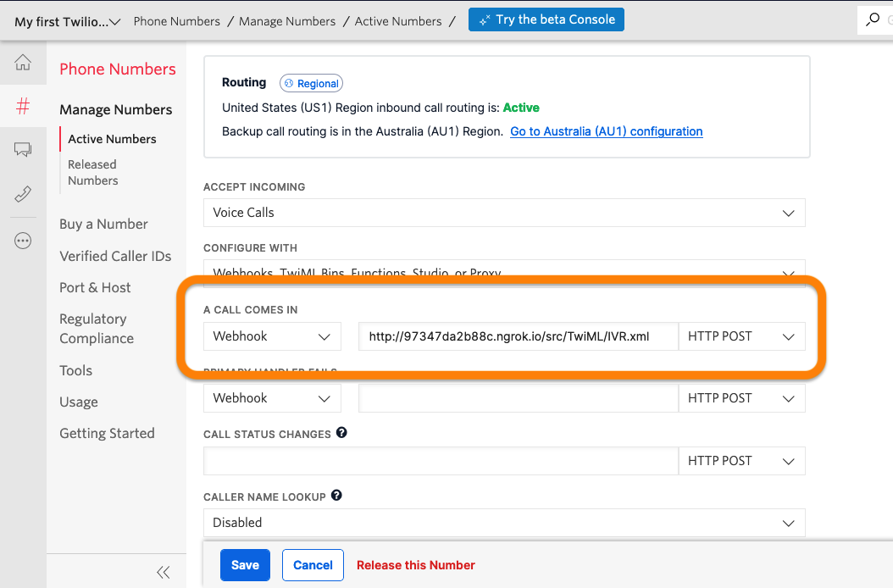Open Regulatory Compliance in sidebar
Screen dimensions: 893x588
click(x=97, y=328)
